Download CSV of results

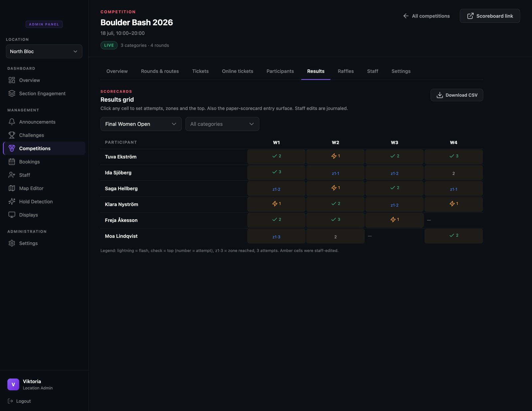pos(457,95)
